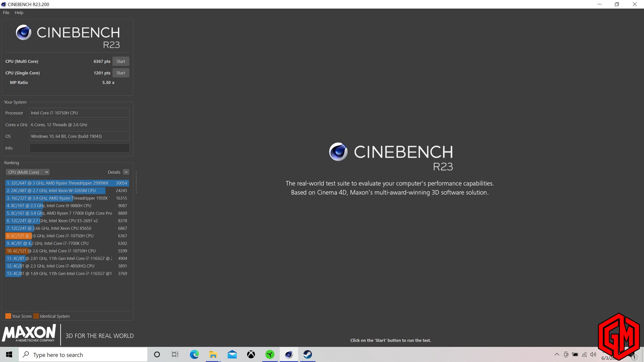Select the Intel Core i7-4850HQ ranking row
The width and height of the screenshot is (644, 362).
(67, 266)
